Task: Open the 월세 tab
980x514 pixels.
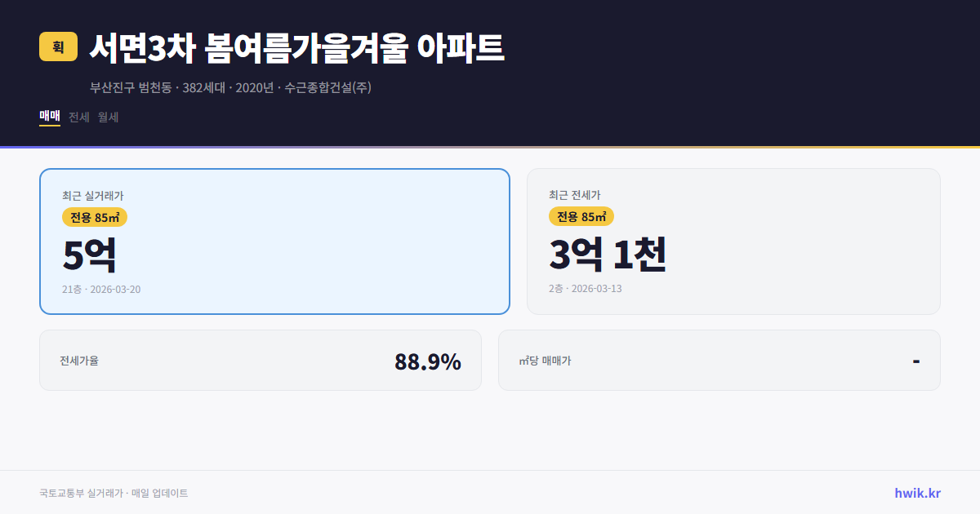Action: [107, 117]
